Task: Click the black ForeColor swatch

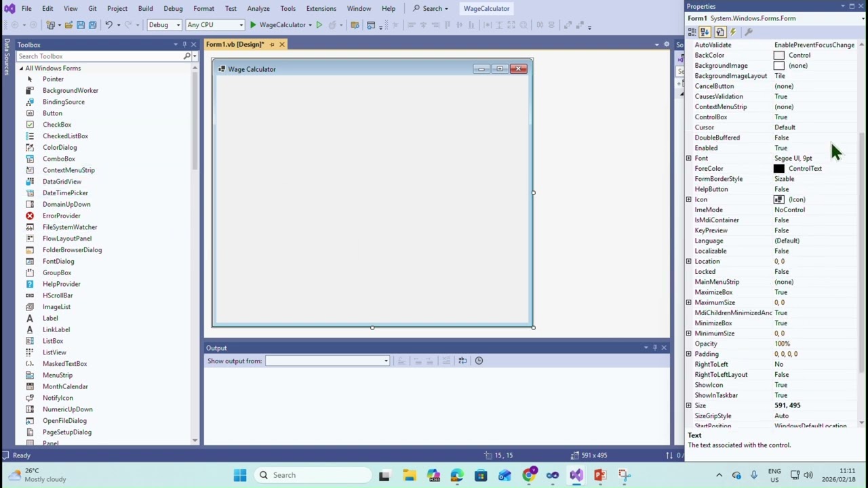Action: tap(778, 168)
